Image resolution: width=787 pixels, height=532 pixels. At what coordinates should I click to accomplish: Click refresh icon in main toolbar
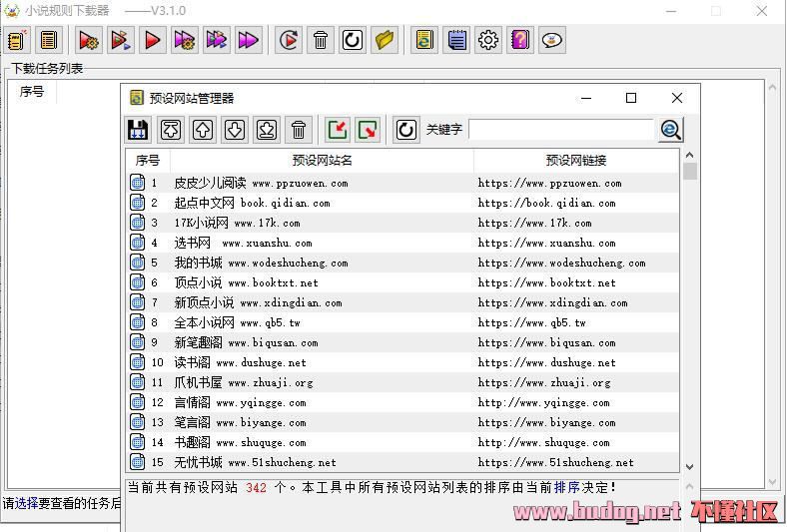[x=353, y=40]
